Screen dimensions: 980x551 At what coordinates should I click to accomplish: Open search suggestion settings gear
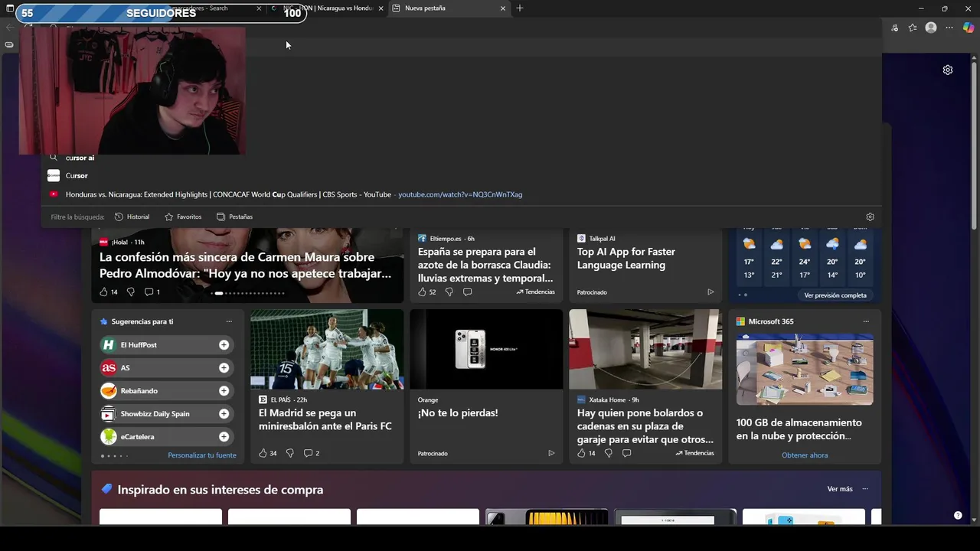(x=870, y=217)
